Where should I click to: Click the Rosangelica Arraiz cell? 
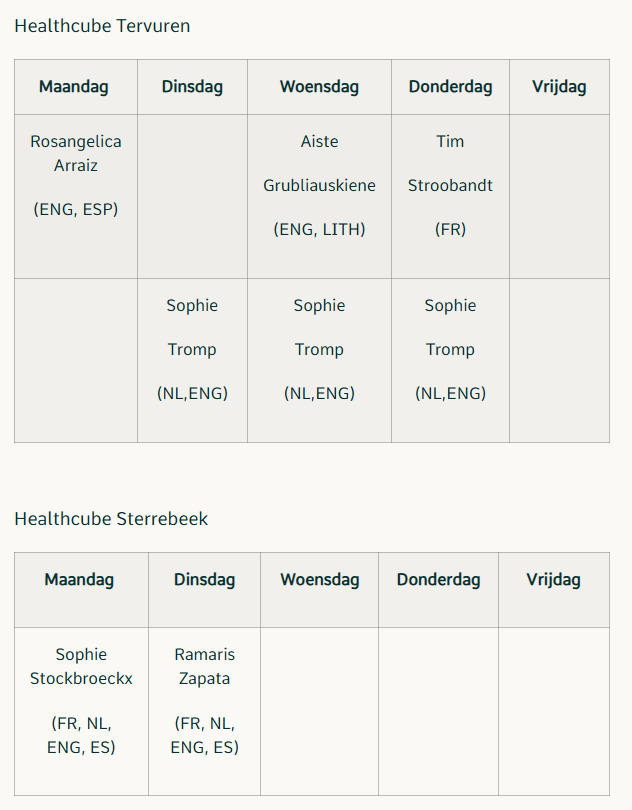[x=76, y=196]
